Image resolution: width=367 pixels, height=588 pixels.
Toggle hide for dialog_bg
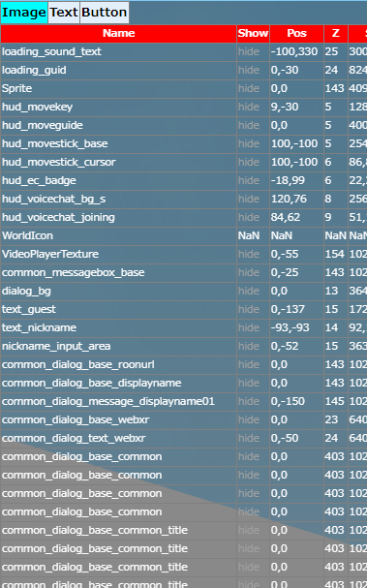[x=249, y=291]
